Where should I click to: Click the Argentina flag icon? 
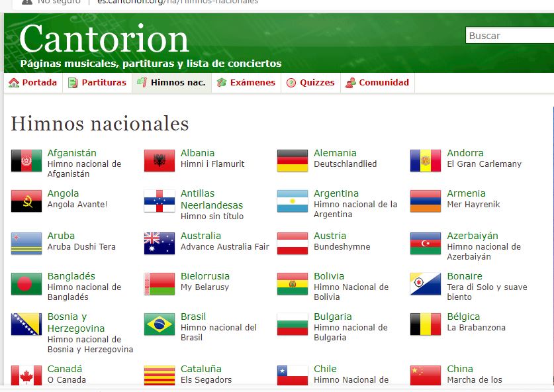[x=292, y=201]
